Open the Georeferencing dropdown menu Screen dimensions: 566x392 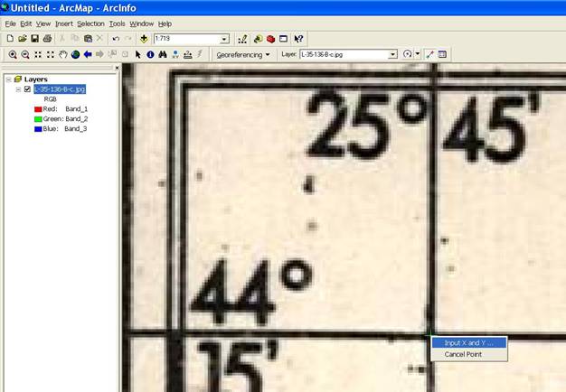243,54
